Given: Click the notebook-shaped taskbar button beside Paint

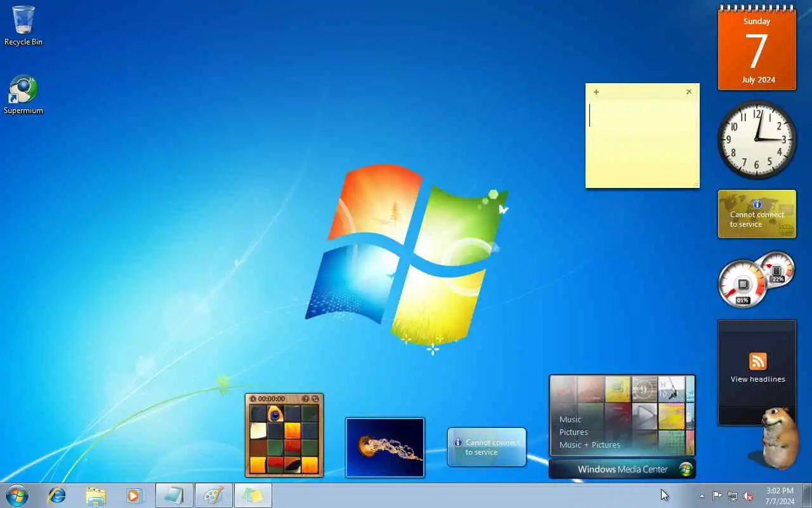Looking at the screenshot, I should [x=174, y=495].
